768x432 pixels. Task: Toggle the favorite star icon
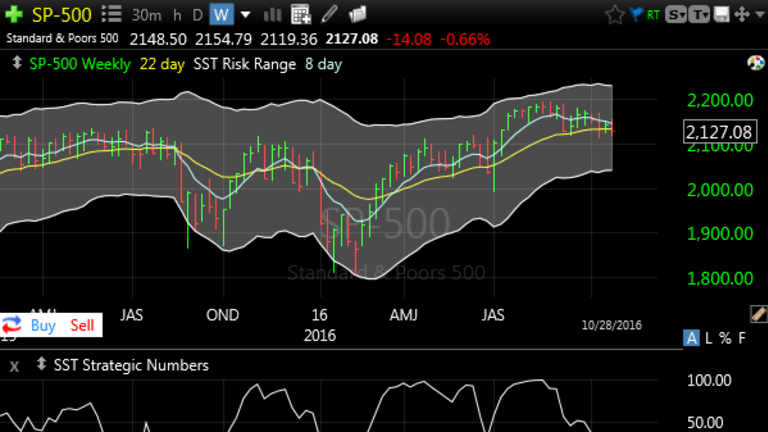tap(615, 15)
